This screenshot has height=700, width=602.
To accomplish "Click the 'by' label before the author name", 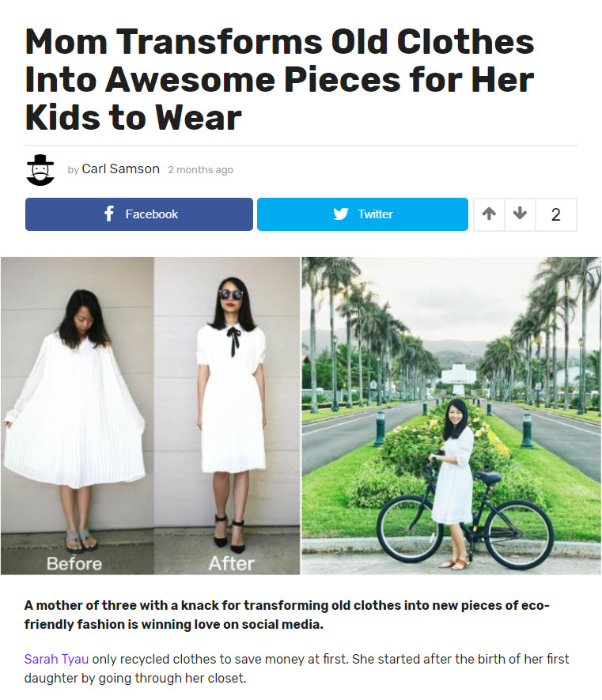I will (74, 170).
